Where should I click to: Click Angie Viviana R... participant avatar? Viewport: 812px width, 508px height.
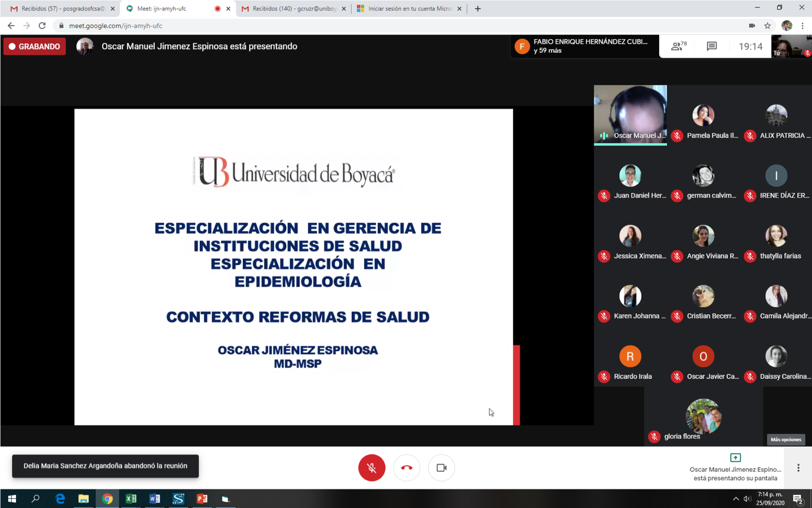(x=703, y=236)
